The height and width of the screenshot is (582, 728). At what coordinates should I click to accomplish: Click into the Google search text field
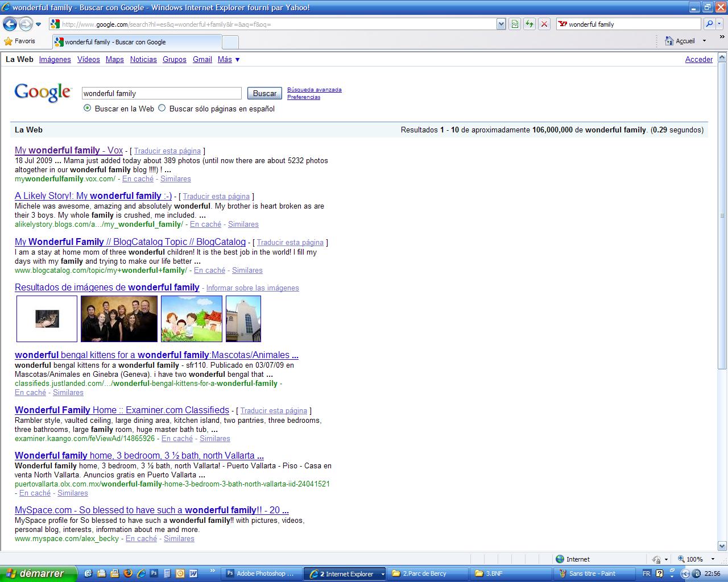point(162,93)
